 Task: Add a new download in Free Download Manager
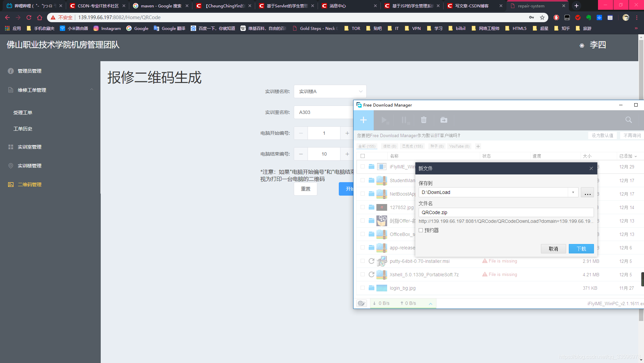pos(363,120)
